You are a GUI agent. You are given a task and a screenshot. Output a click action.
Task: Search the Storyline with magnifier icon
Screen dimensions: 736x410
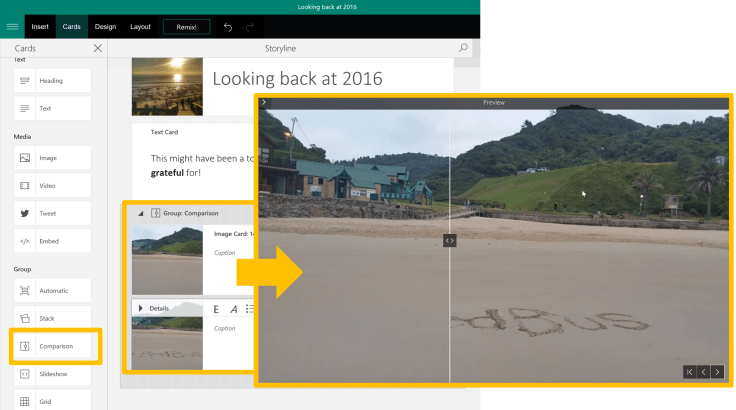coord(462,48)
